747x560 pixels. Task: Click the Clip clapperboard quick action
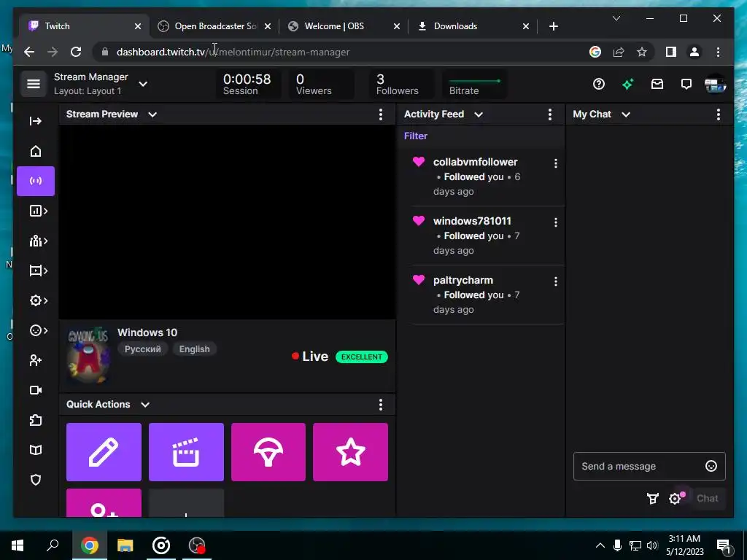pyautogui.click(x=186, y=452)
